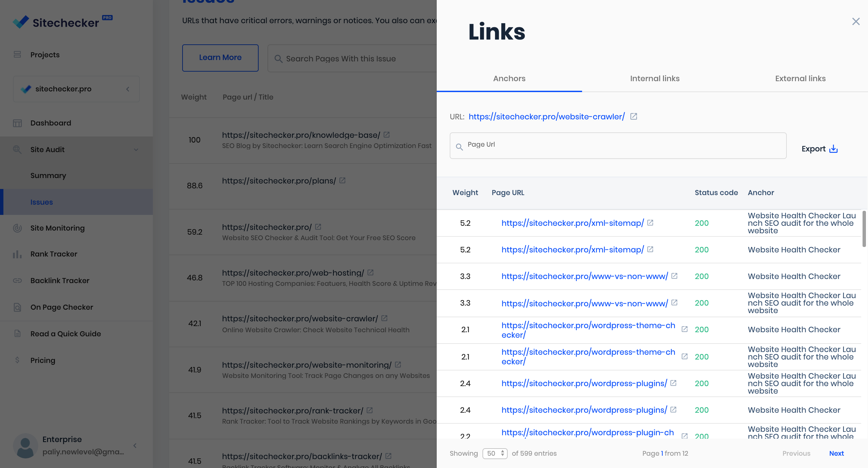Click the Pricing dollar icon
Viewport: 868px width, 468px height.
click(x=17, y=360)
